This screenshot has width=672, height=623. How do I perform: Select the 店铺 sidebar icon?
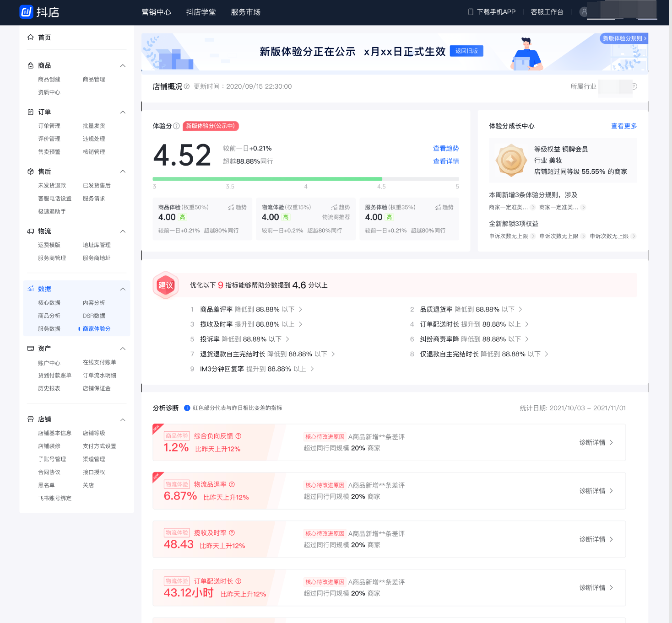point(31,419)
